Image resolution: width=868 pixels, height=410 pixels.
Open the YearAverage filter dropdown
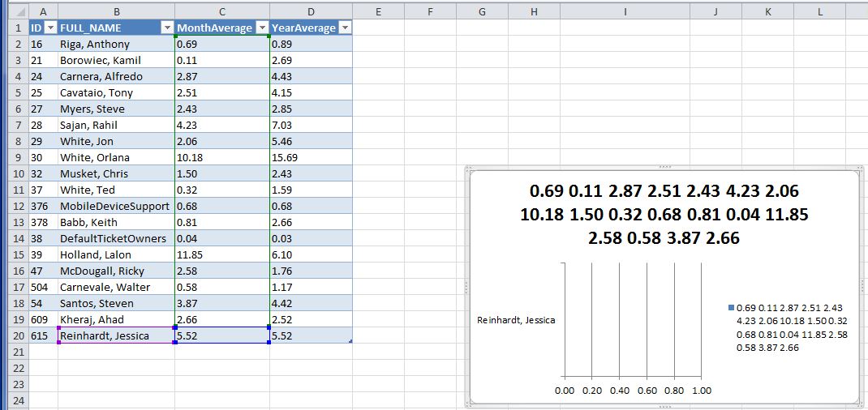pyautogui.click(x=344, y=28)
